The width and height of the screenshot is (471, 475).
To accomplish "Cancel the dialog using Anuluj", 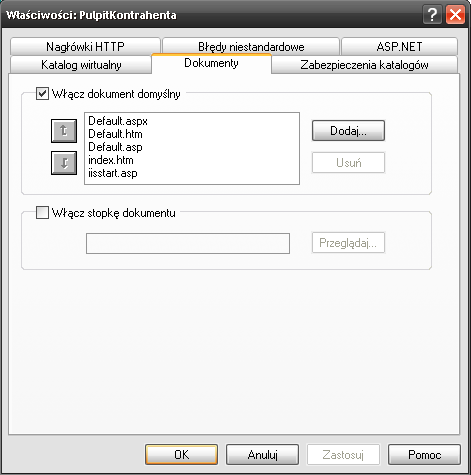I will click(262, 454).
